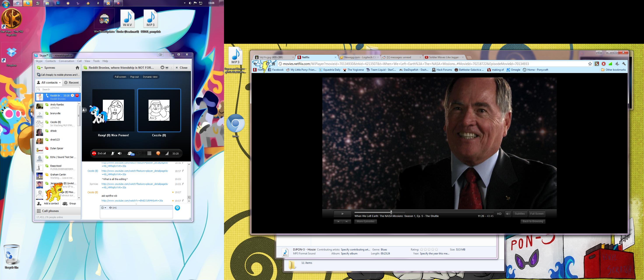Open emoticon picker in Skype message box

point(103,208)
